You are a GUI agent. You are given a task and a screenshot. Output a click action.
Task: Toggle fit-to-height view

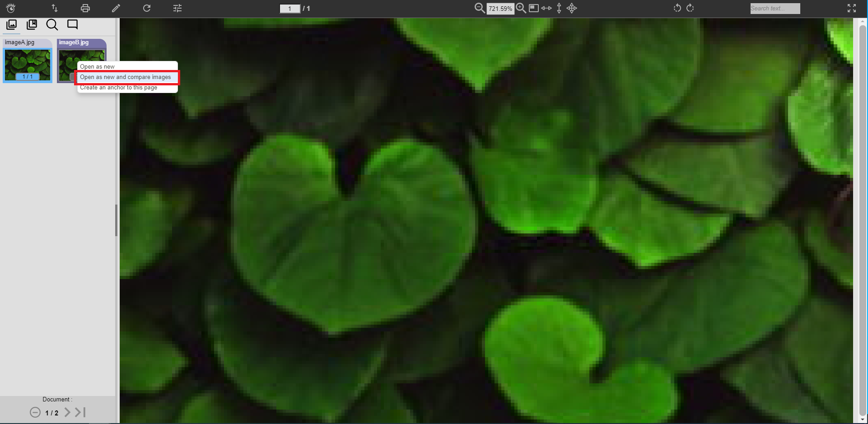[559, 8]
